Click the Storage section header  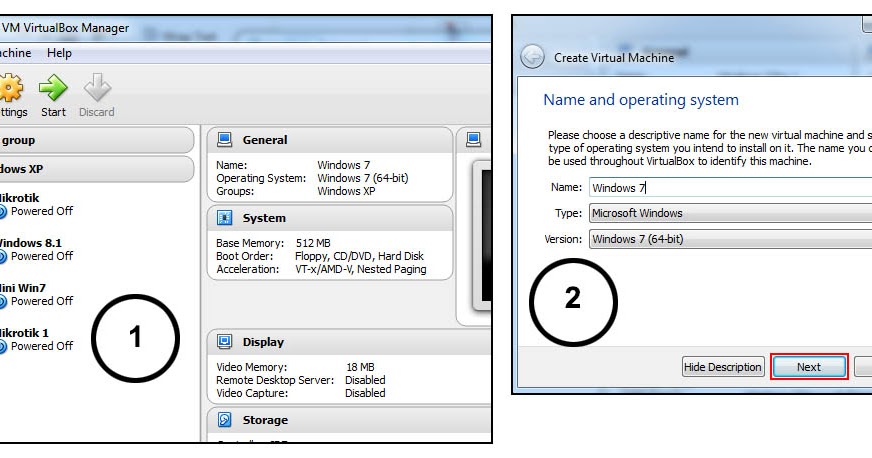coord(349,420)
